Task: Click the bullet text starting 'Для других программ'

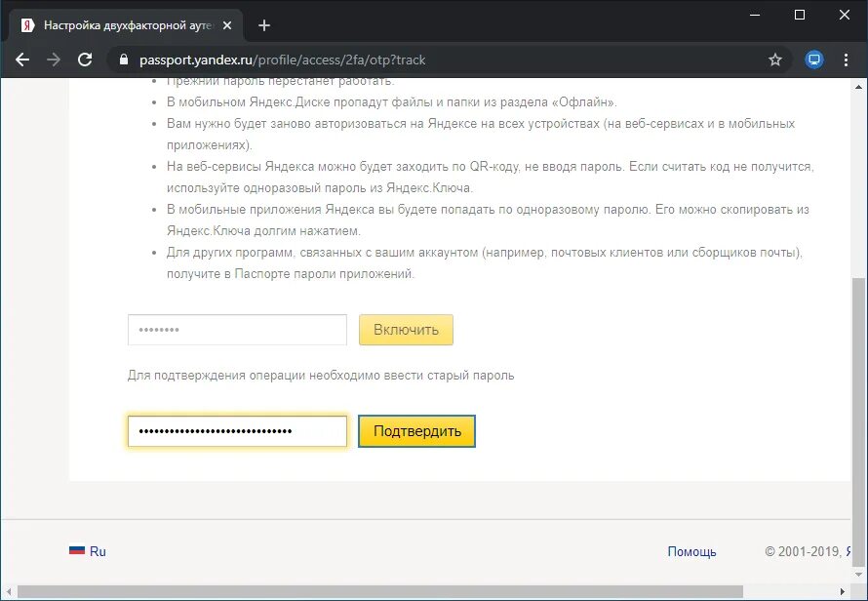Action: [x=485, y=263]
